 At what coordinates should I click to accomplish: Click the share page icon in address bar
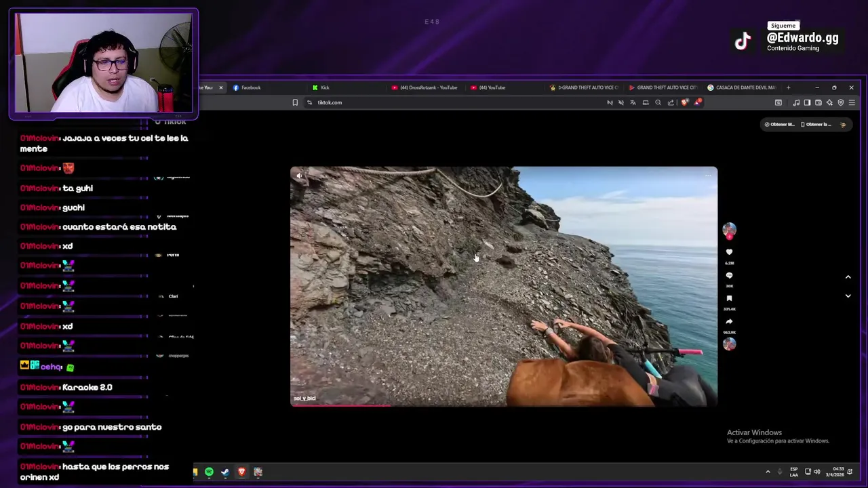671,102
